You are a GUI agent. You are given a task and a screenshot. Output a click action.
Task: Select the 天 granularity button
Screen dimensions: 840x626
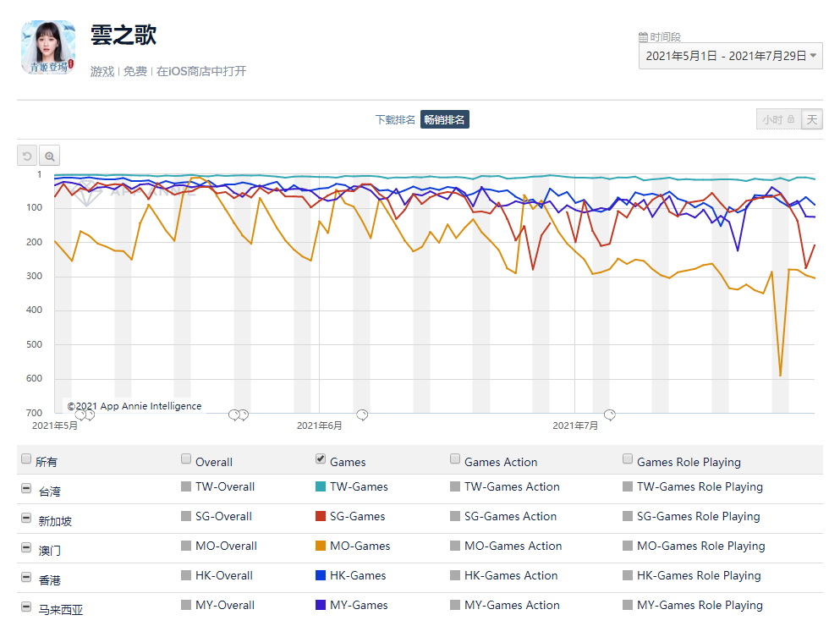click(x=811, y=119)
